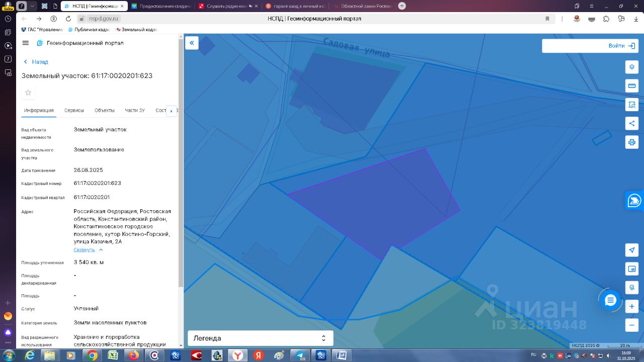
Task: Activate the area selection tool on map
Action: (632, 105)
